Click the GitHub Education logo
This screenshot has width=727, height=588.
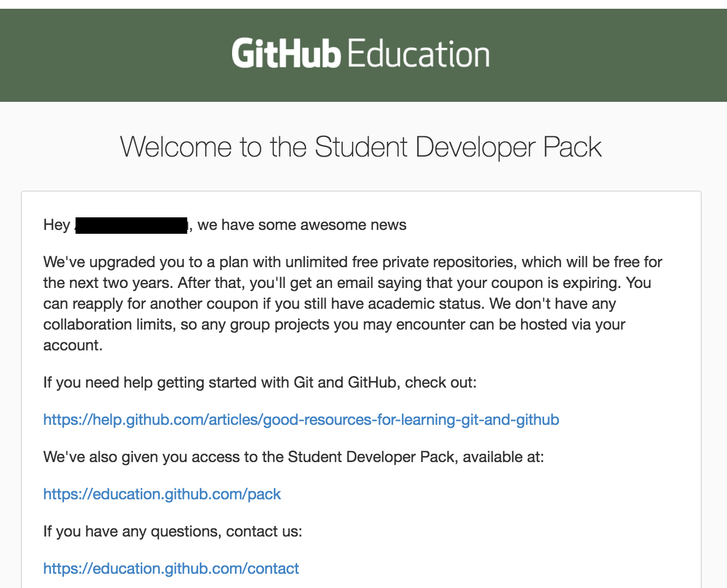pyautogui.click(x=361, y=54)
